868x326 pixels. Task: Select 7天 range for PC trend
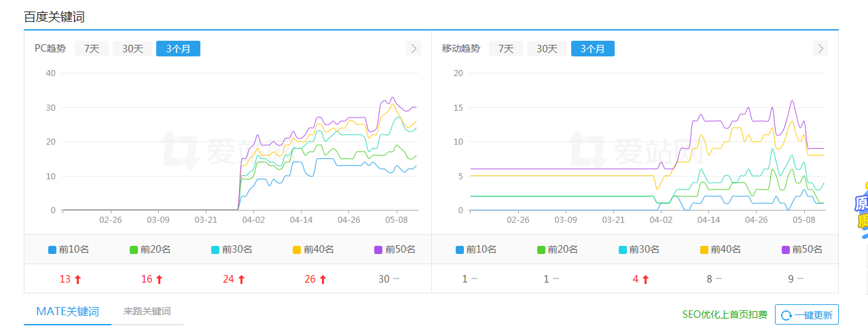tap(92, 49)
